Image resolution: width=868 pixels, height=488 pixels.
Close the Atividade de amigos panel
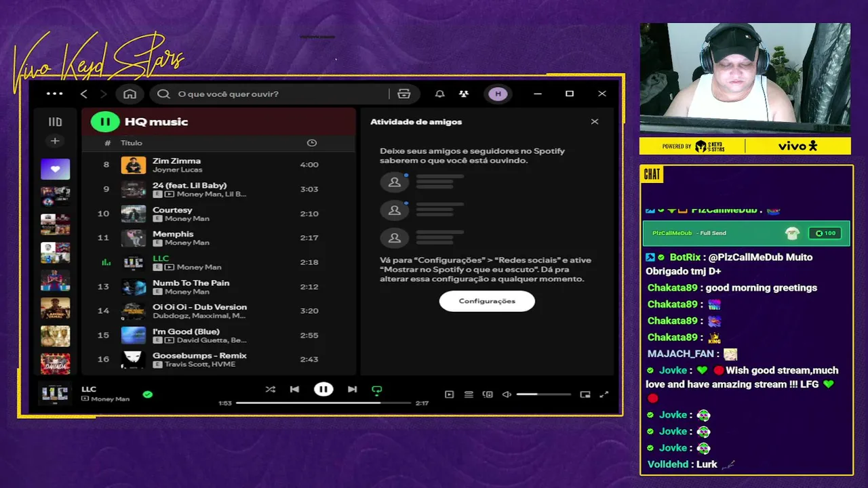tap(595, 122)
